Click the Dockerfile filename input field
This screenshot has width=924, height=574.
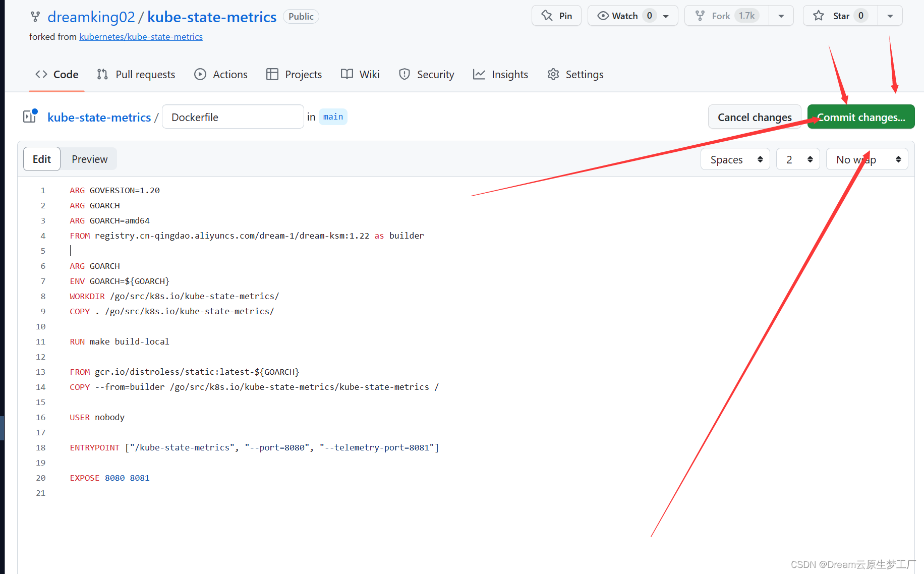233,117
